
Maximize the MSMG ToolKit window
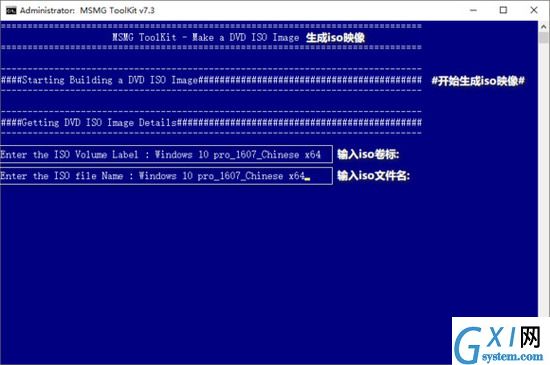click(503, 10)
